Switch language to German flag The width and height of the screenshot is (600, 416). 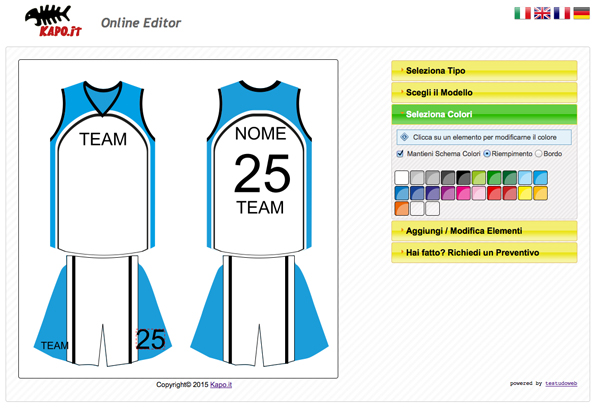click(x=581, y=13)
